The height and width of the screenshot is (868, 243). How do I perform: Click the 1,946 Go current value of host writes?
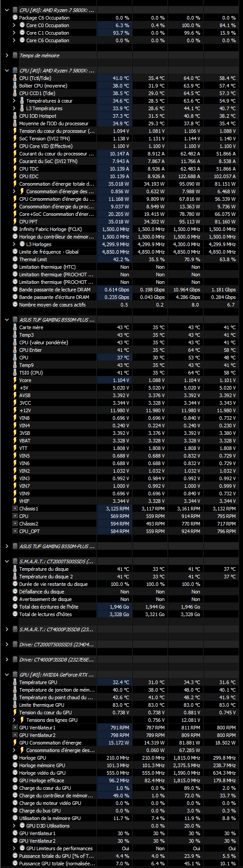coord(120,607)
